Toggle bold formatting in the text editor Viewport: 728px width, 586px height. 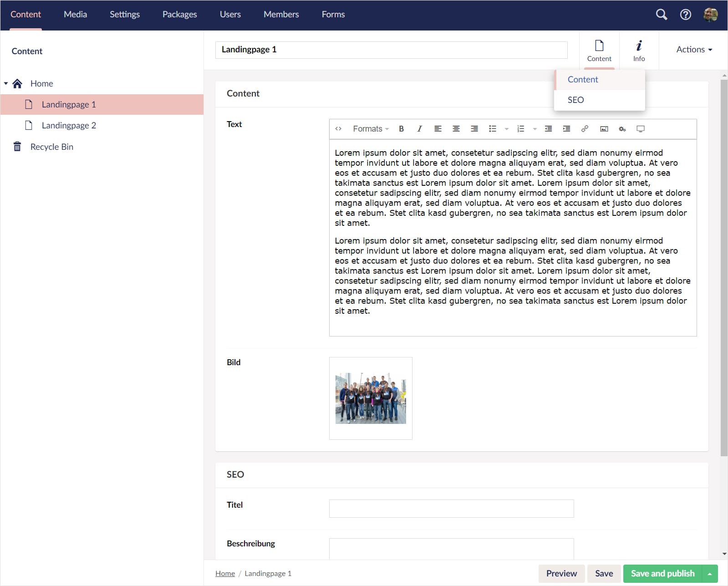pyautogui.click(x=401, y=129)
